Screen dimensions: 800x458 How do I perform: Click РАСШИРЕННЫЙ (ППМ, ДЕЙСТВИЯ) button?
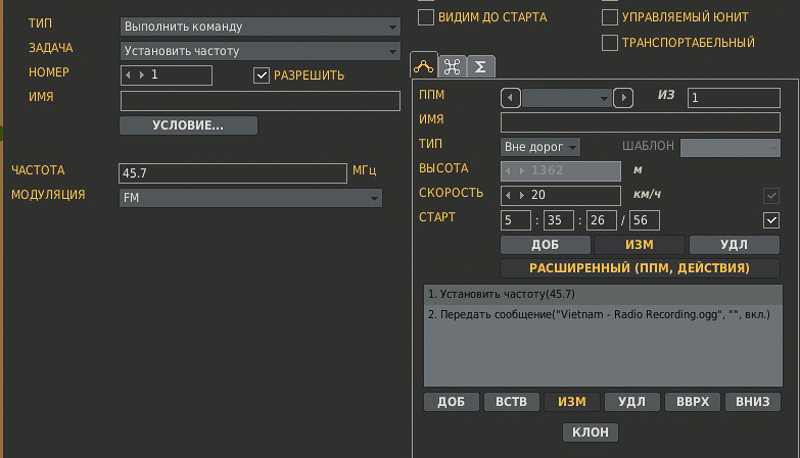point(640,268)
